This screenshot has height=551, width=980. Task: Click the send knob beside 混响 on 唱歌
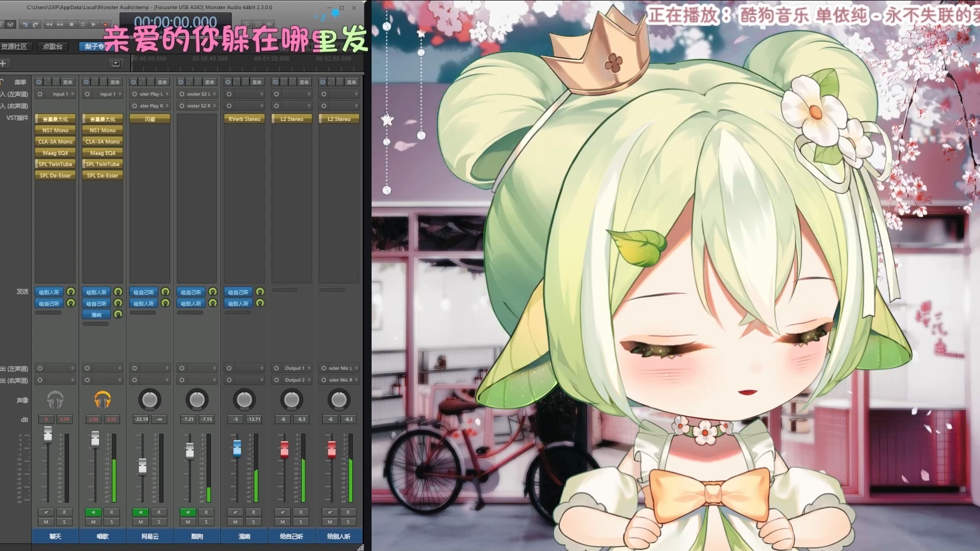pos(118,314)
